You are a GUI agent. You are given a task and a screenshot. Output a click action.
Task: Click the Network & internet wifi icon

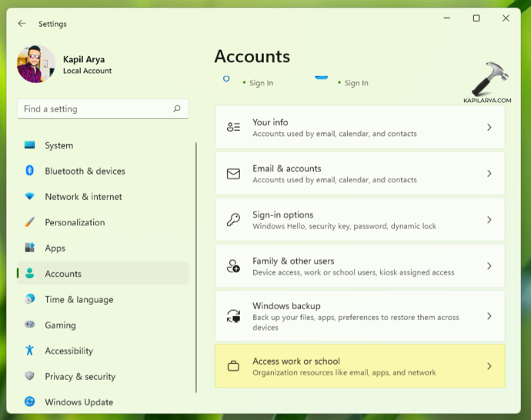pyautogui.click(x=30, y=196)
